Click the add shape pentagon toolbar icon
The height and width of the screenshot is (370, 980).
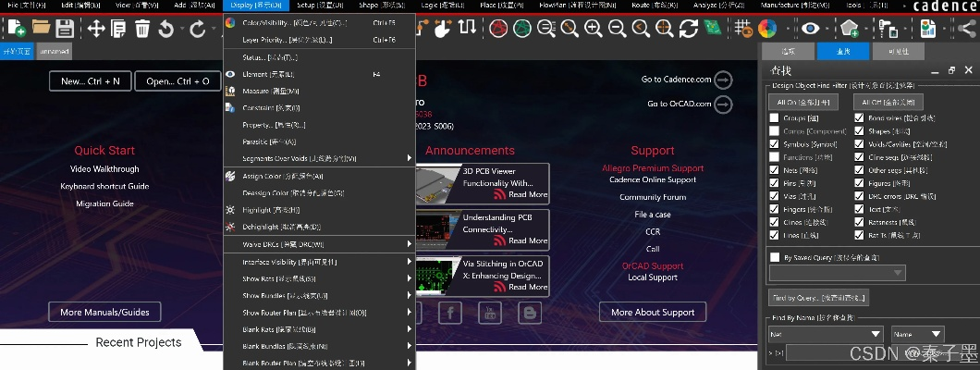pyautogui.click(x=849, y=28)
